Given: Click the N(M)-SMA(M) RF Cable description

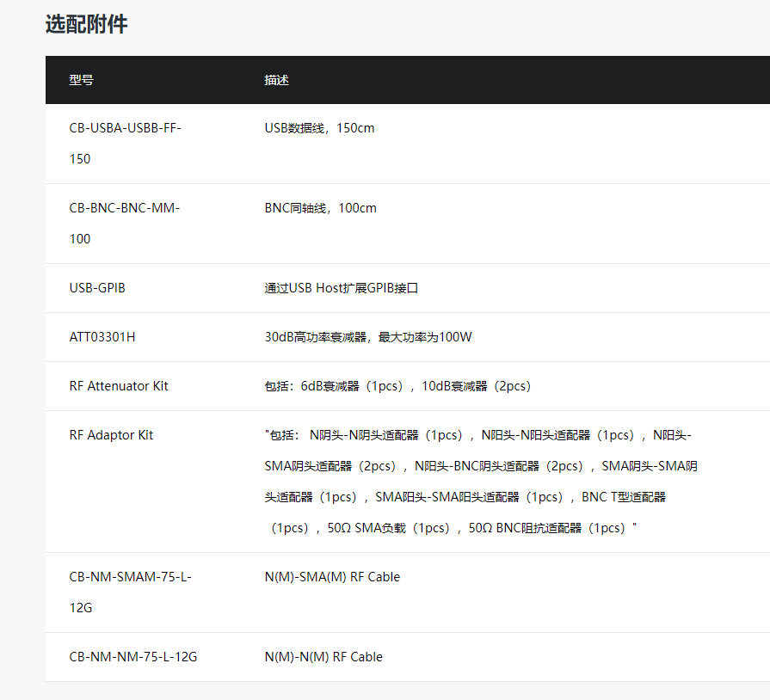Looking at the screenshot, I should (332, 577).
